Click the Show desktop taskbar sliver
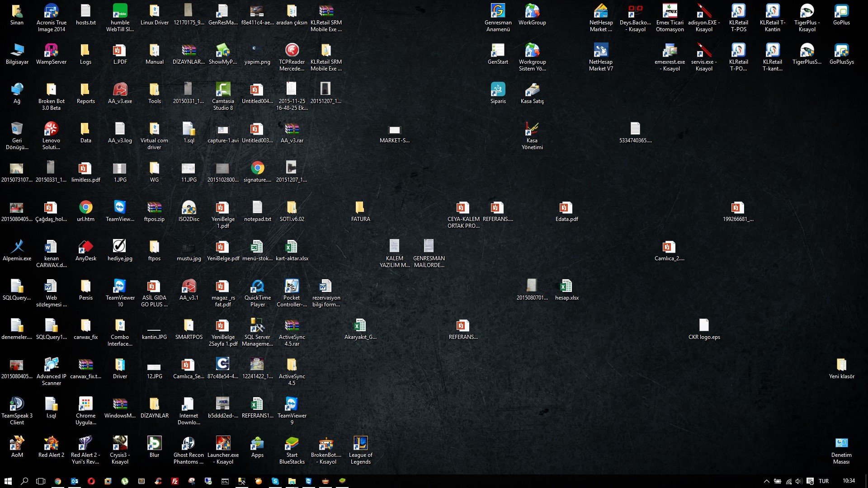Image resolution: width=868 pixels, height=488 pixels. [866, 481]
